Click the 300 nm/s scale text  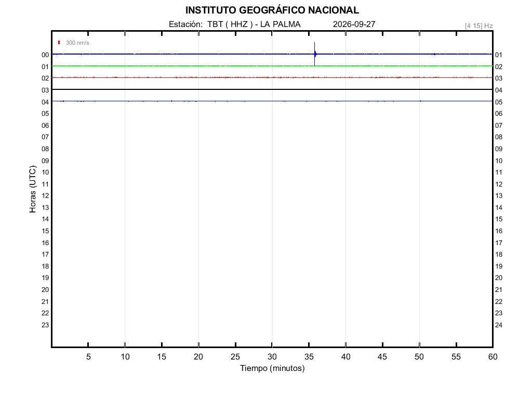coord(77,43)
